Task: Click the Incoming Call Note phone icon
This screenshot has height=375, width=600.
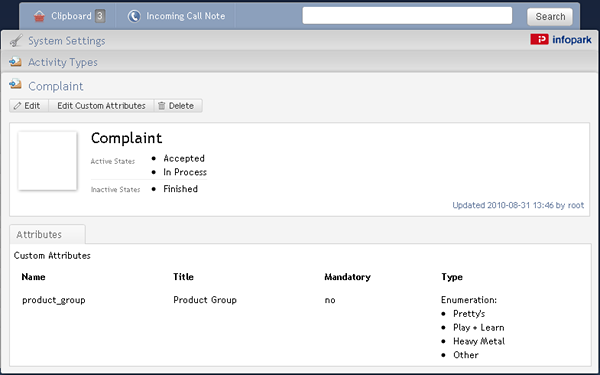Action: coord(134,16)
